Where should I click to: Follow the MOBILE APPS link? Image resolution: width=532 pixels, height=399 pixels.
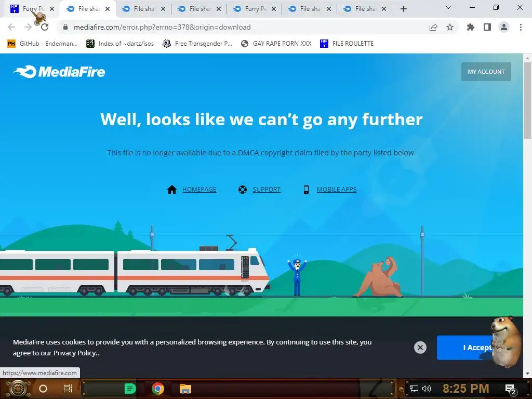(337, 189)
